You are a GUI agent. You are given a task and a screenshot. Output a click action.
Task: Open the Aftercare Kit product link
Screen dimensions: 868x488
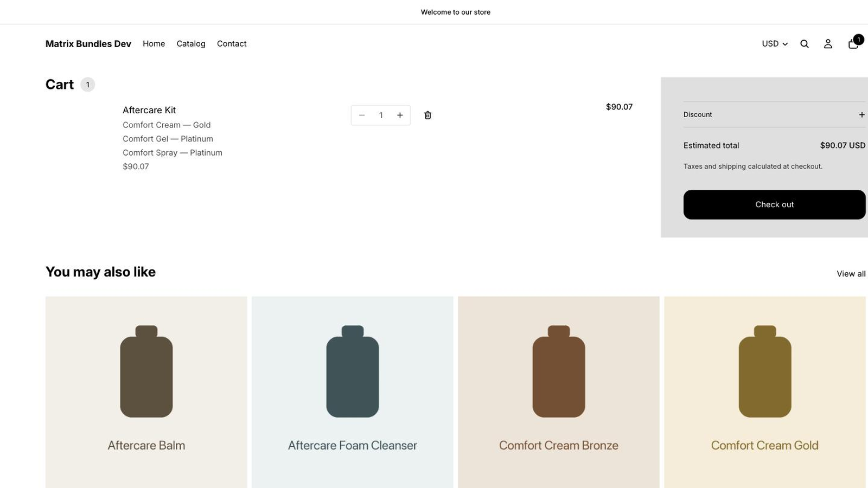pyautogui.click(x=149, y=110)
